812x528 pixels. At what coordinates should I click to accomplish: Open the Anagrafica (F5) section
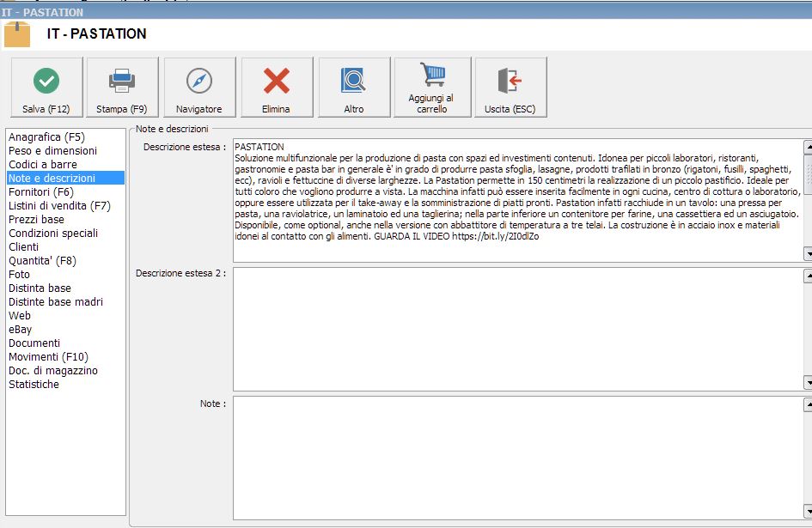(46, 137)
